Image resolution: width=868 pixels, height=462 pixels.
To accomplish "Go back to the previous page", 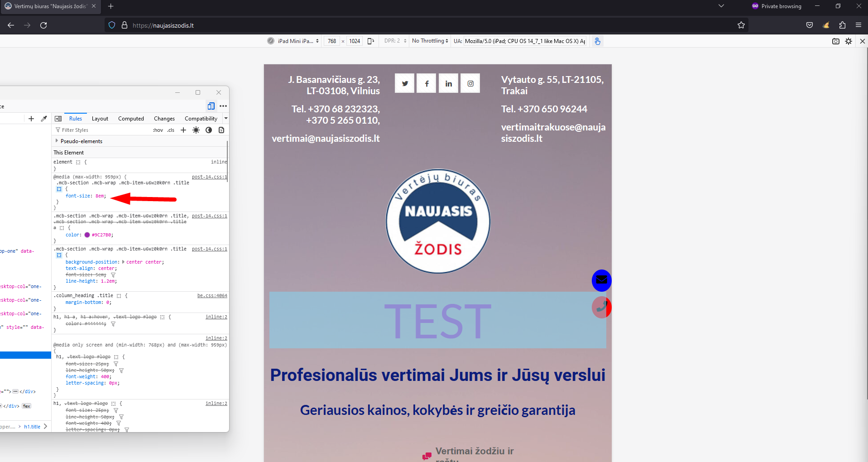I will [x=11, y=25].
